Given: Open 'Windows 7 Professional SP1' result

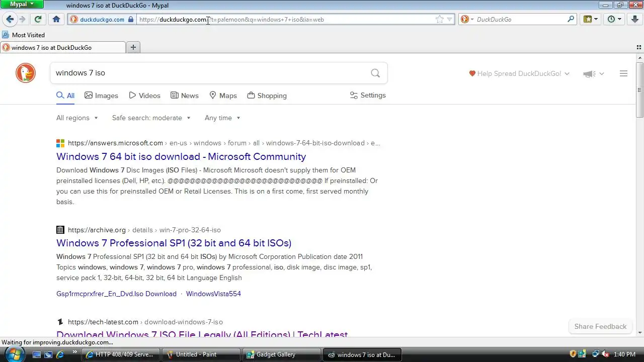Looking at the screenshot, I should coord(174,243).
